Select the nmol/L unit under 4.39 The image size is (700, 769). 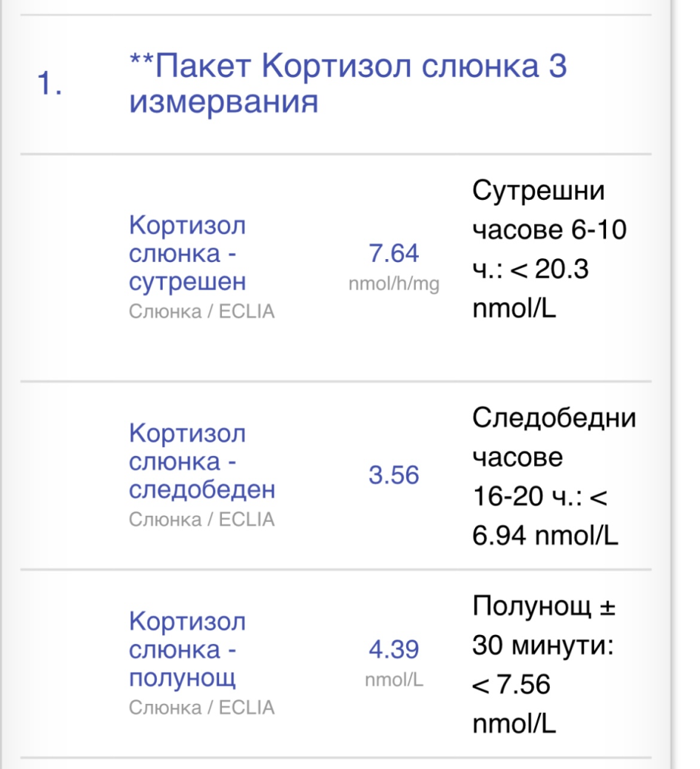click(394, 679)
